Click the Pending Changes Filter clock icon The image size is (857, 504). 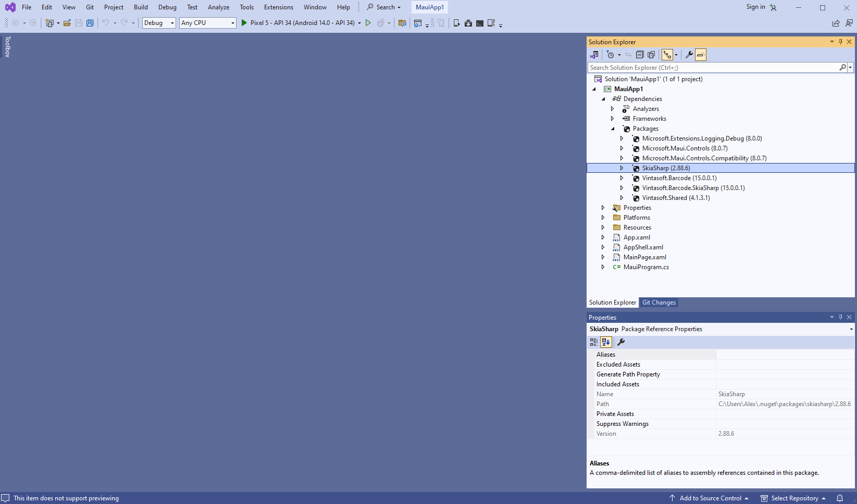pos(611,55)
